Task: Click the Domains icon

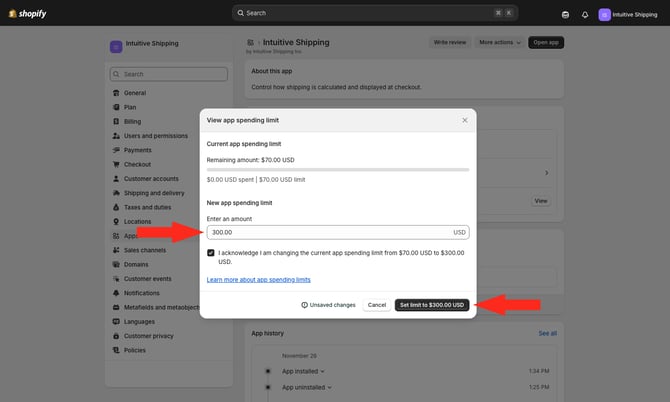Action: pyautogui.click(x=116, y=264)
